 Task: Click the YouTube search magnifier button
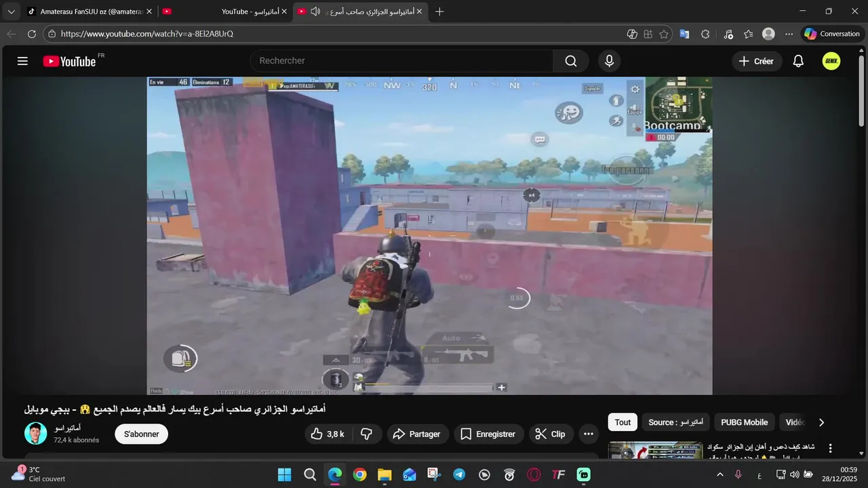pyautogui.click(x=571, y=61)
